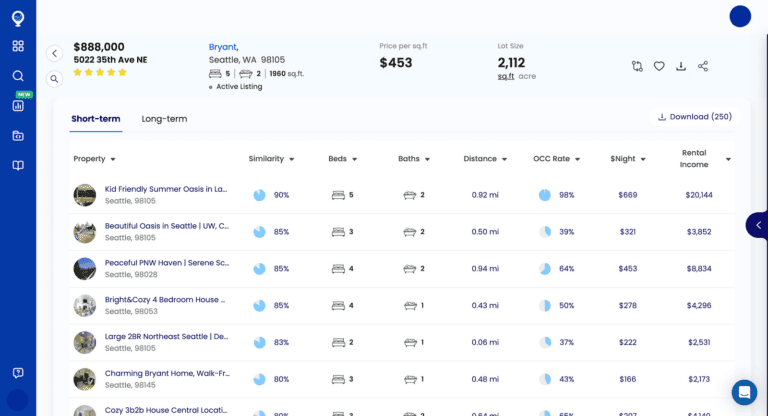Click the Download (250) button

pos(694,117)
